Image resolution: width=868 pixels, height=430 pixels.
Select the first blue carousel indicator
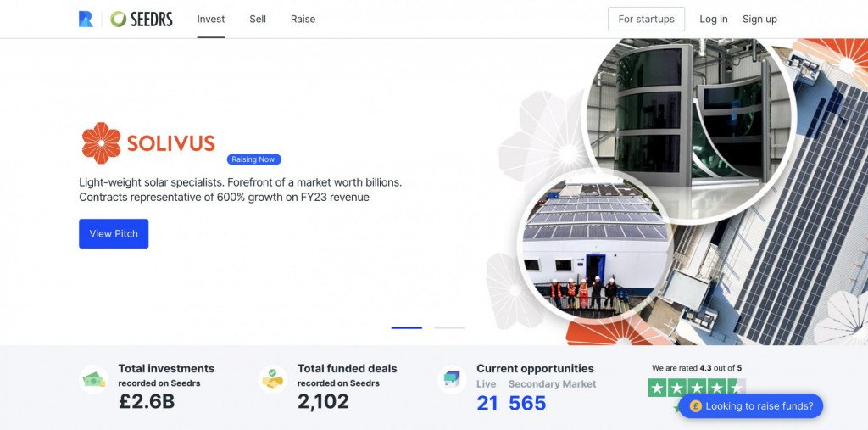pyautogui.click(x=406, y=327)
